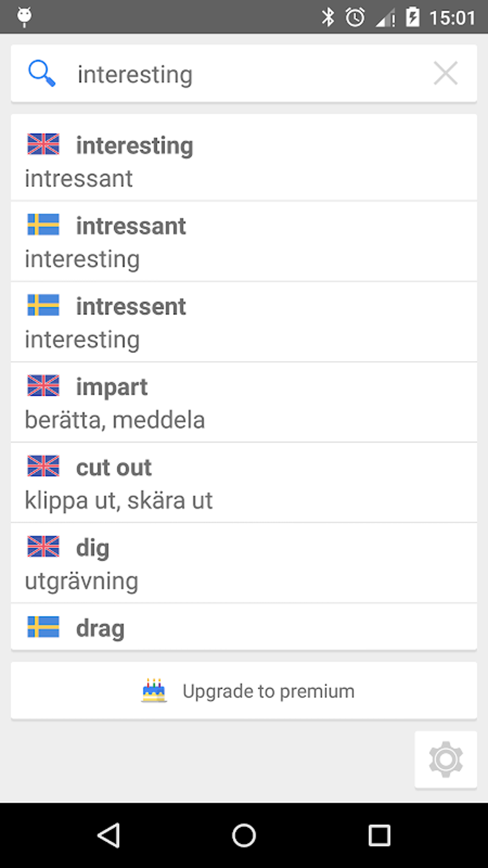Click the Swedish flag beside 'intressent'
This screenshot has width=488, height=868.
click(x=43, y=305)
